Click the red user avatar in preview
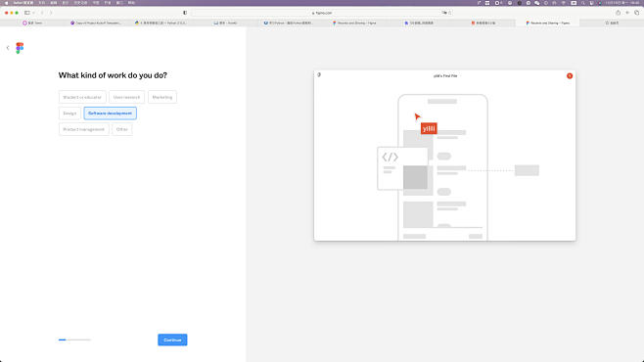The width and height of the screenshot is (644, 362). tap(570, 76)
